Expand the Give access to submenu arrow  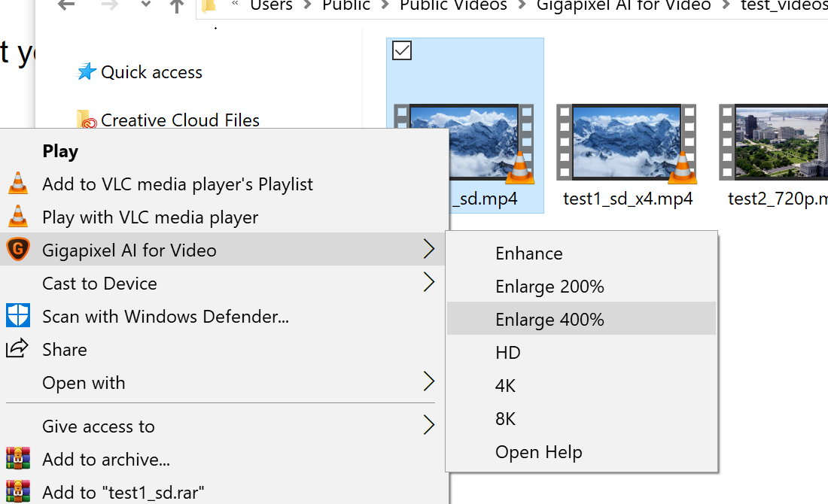coord(429,425)
